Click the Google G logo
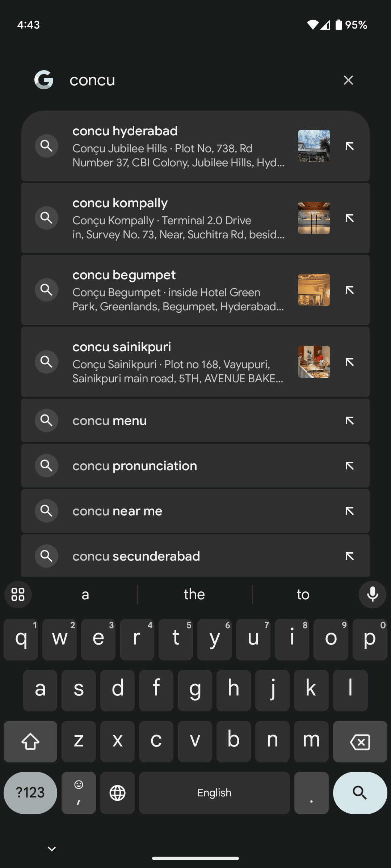391x868 pixels. click(x=43, y=80)
